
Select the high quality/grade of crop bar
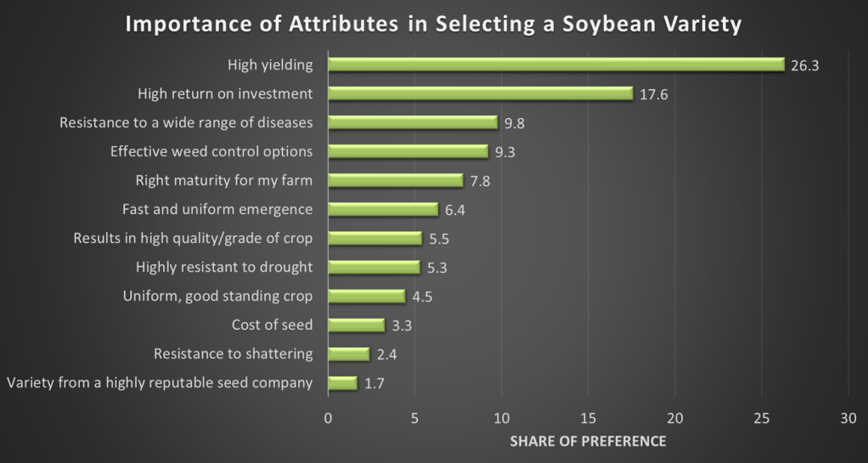[375, 238]
